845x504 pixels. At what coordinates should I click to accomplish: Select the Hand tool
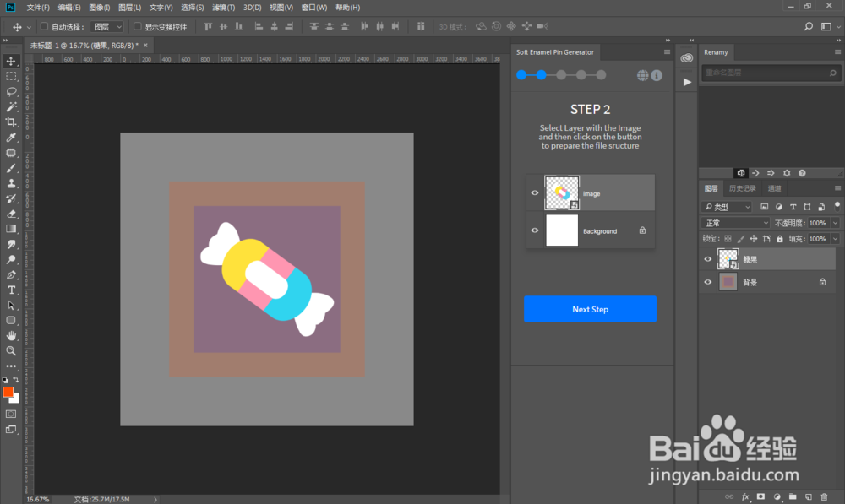[x=11, y=335]
